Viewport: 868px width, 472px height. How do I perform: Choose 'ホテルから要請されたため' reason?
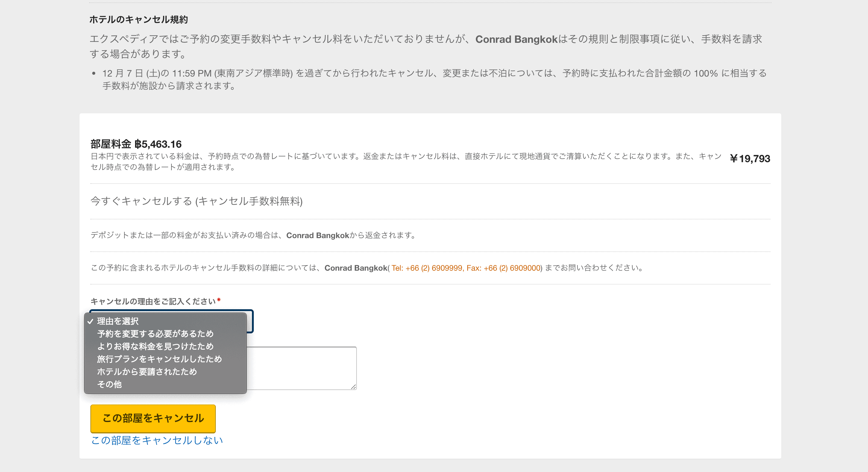pyautogui.click(x=146, y=372)
